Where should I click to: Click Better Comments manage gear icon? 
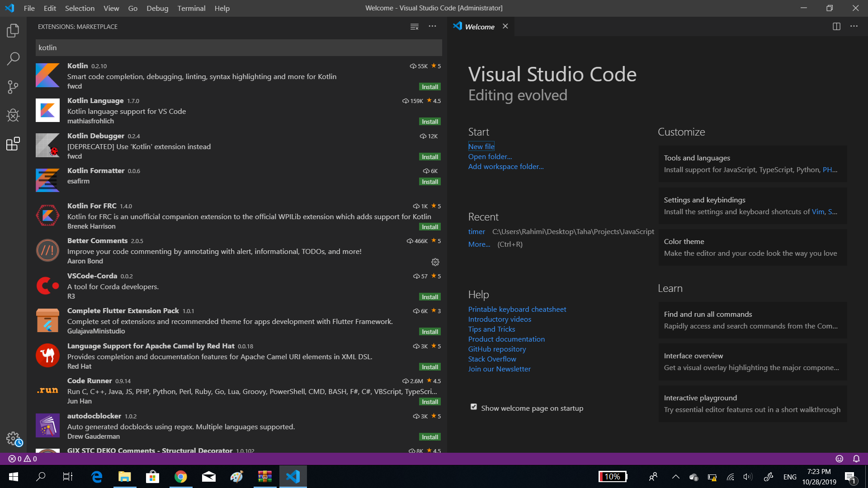pos(435,262)
